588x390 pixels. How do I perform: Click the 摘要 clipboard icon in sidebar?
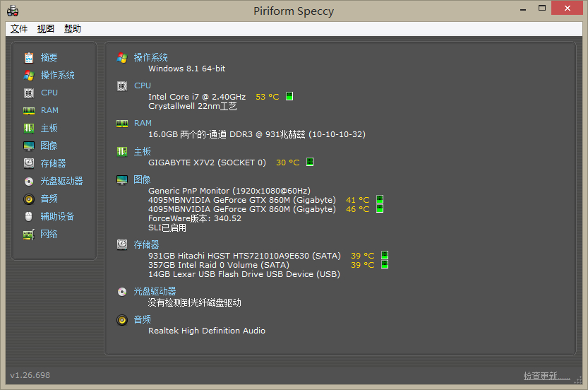tap(29, 58)
